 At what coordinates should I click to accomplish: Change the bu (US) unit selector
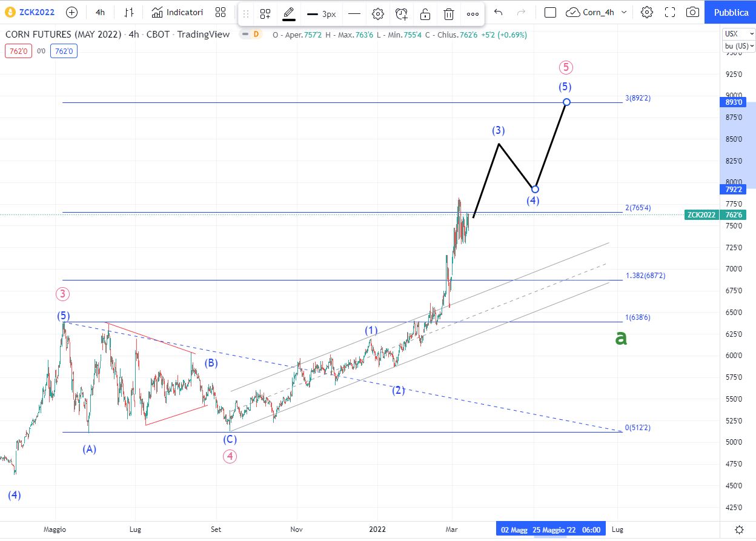[739, 45]
